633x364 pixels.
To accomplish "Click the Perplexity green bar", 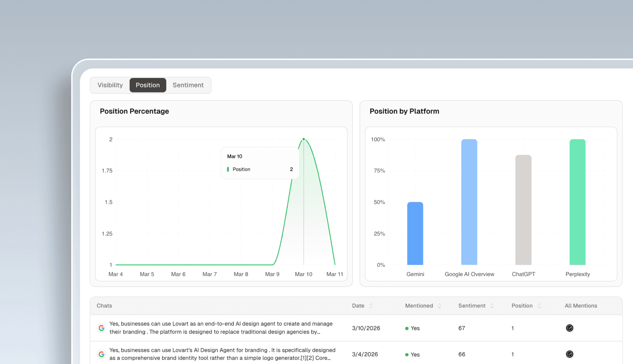I will (x=578, y=202).
